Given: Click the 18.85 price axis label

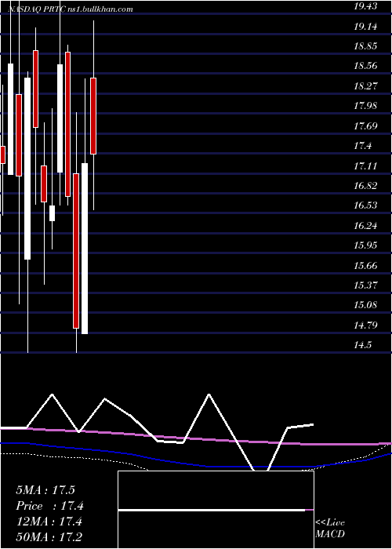Looking at the screenshot, I should [365, 45].
